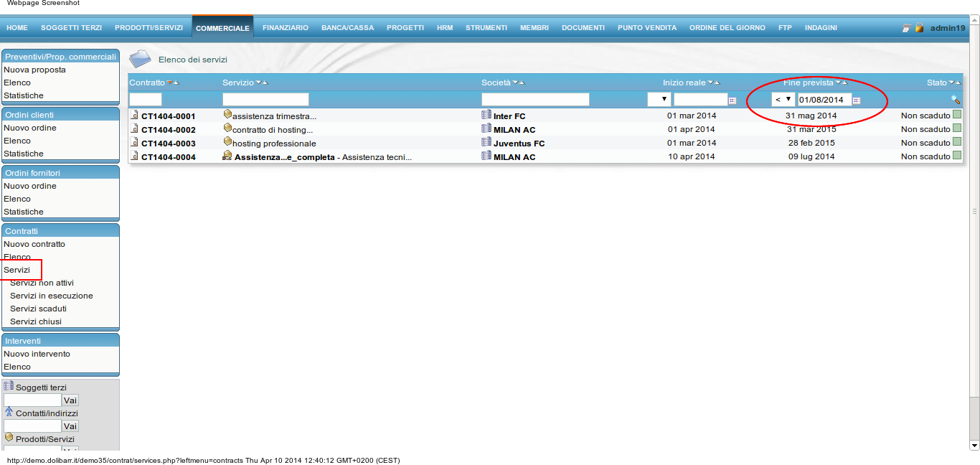Sort Società column in descending order
This screenshot has width=980, height=465.
coord(515,83)
